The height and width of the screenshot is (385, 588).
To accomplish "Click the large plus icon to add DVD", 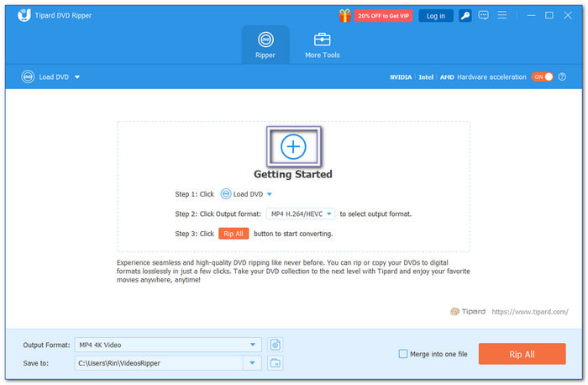I will [x=293, y=147].
